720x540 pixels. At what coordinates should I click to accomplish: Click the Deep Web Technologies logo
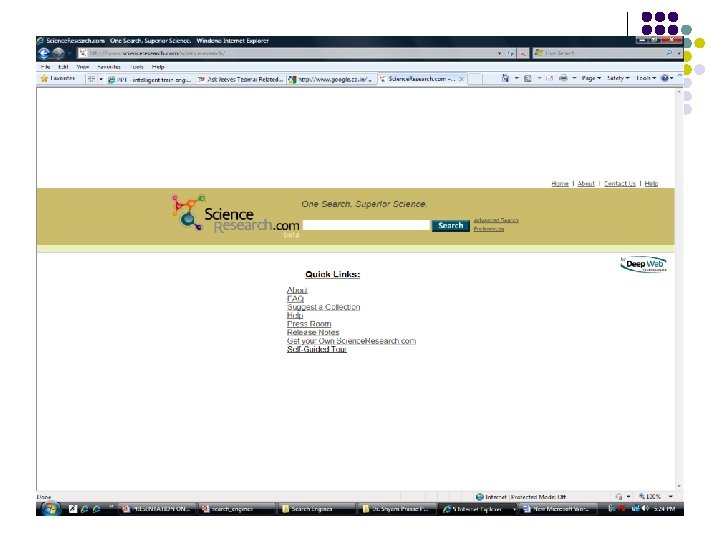coord(643,264)
